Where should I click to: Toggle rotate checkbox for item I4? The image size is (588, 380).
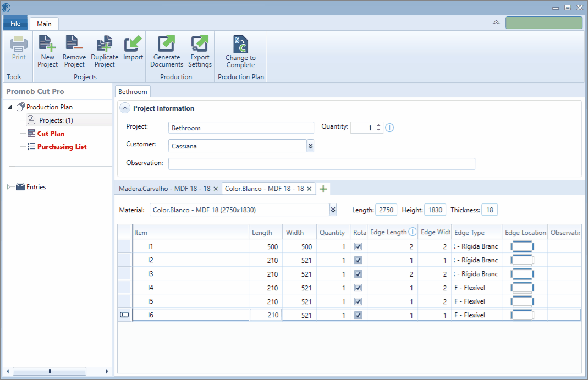[x=358, y=288]
